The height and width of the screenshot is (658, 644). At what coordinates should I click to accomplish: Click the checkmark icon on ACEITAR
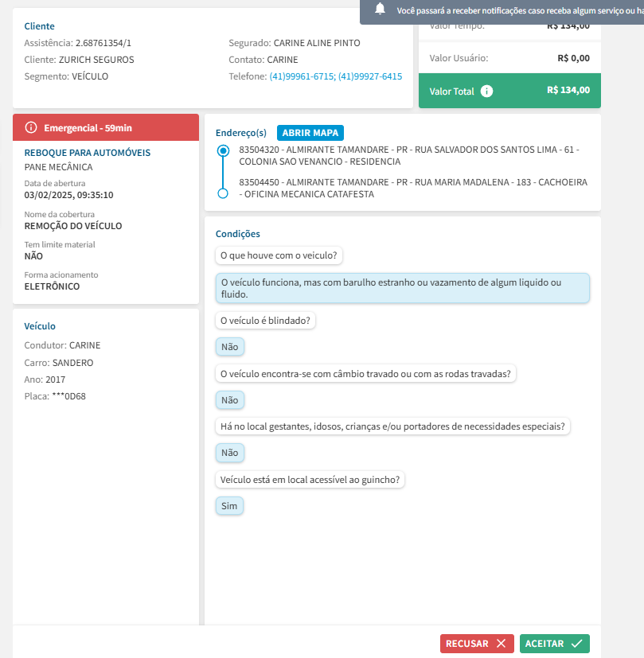pyautogui.click(x=577, y=644)
